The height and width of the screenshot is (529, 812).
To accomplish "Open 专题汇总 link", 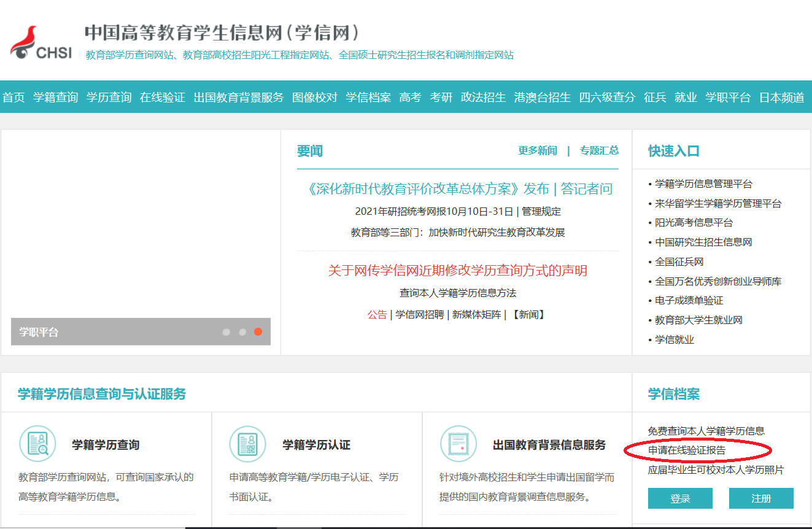I will click(x=599, y=150).
